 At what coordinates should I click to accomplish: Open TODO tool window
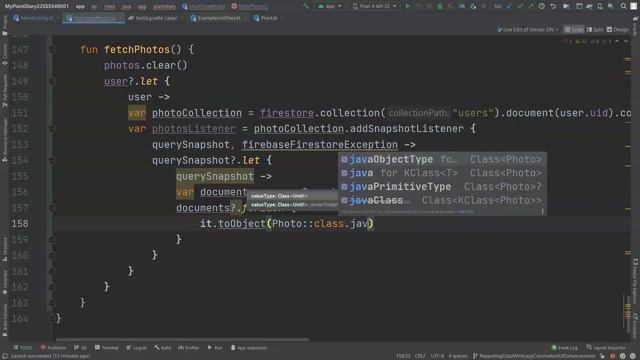pyautogui.click(x=22, y=348)
